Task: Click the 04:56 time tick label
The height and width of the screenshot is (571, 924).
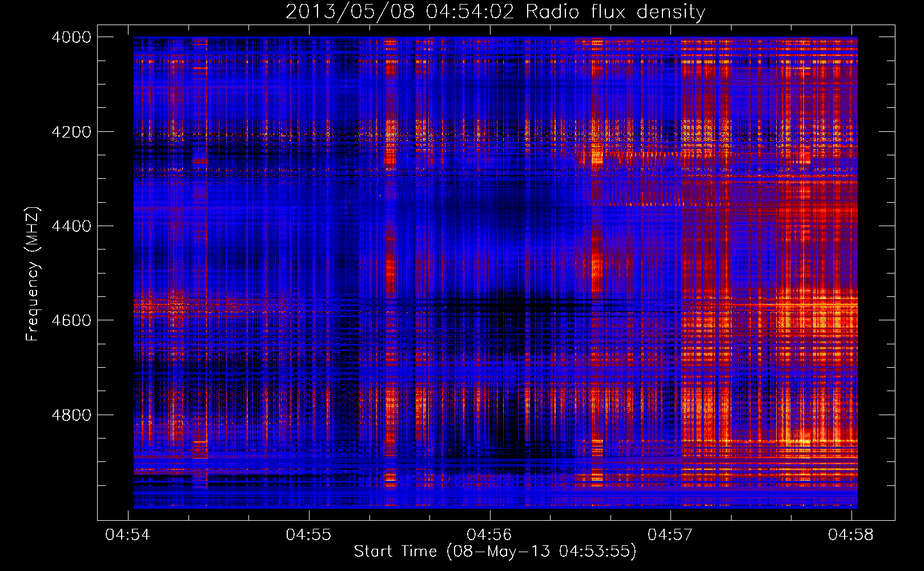Action: 489,535
